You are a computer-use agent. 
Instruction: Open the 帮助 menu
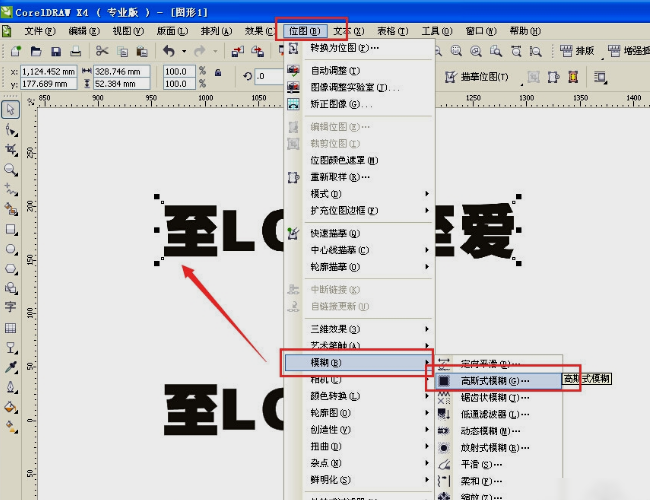525,31
